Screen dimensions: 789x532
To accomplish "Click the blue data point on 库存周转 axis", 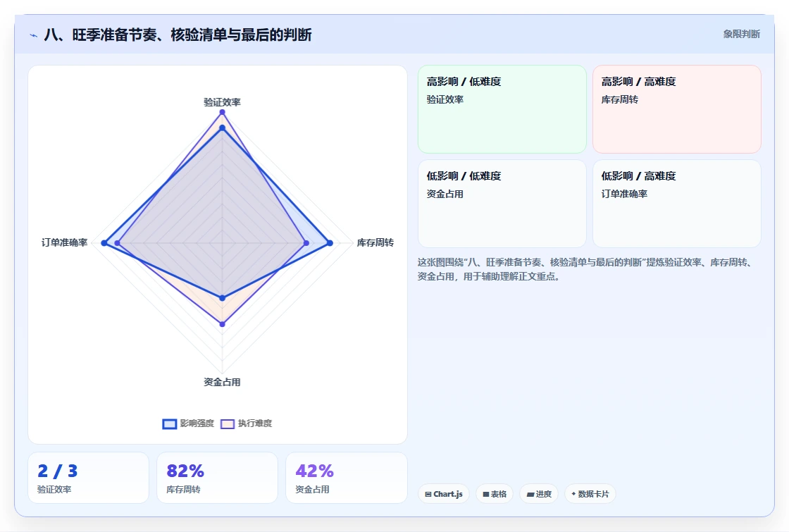I will coord(330,243).
